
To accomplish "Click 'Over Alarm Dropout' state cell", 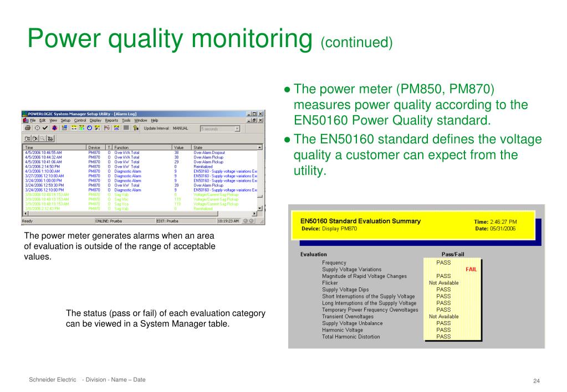I will coord(209,152).
